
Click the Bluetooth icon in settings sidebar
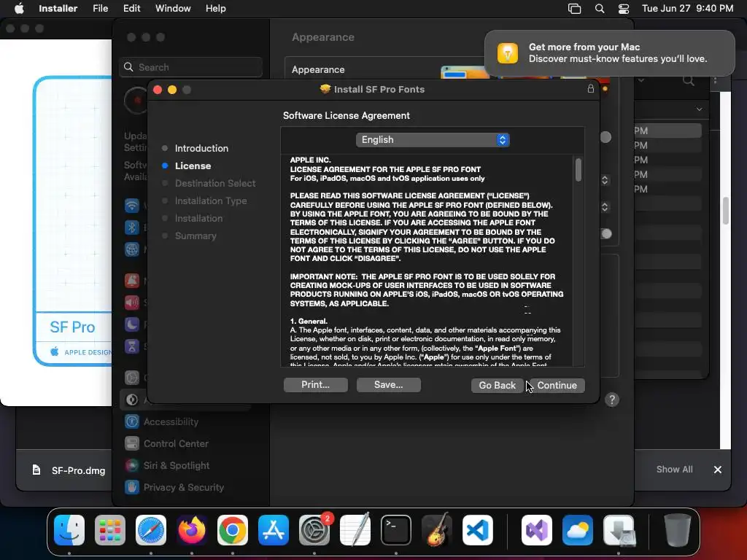click(132, 227)
